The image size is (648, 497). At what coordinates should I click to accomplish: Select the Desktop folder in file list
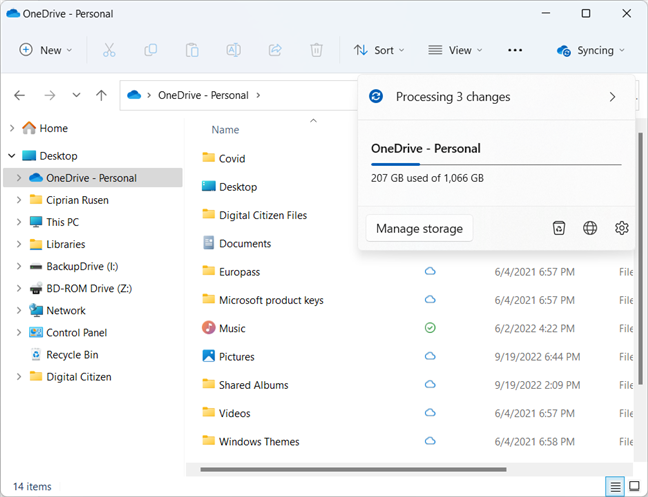(x=238, y=187)
